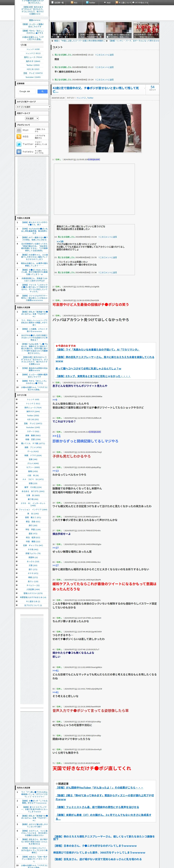Open the 男 女 (1343) category
Image resolution: width=174 pixels, height=868 pixels.
tap(33, 514)
